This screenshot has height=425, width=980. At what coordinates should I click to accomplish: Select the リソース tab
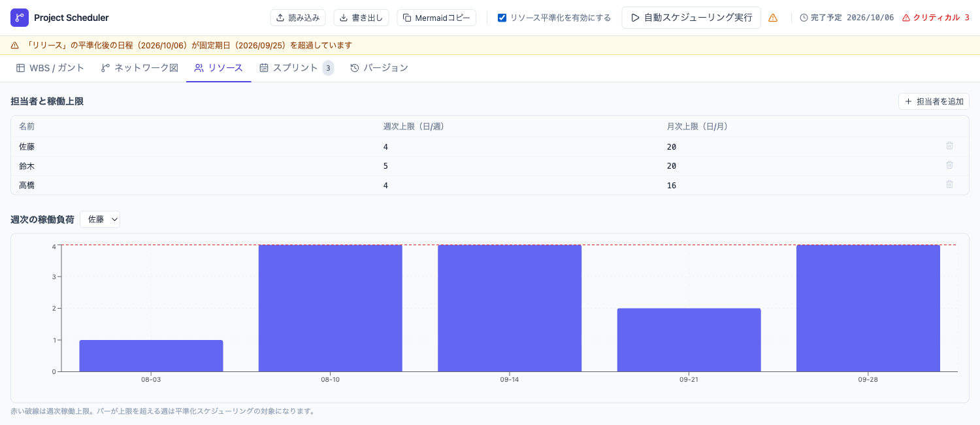click(x=219, y=68)
